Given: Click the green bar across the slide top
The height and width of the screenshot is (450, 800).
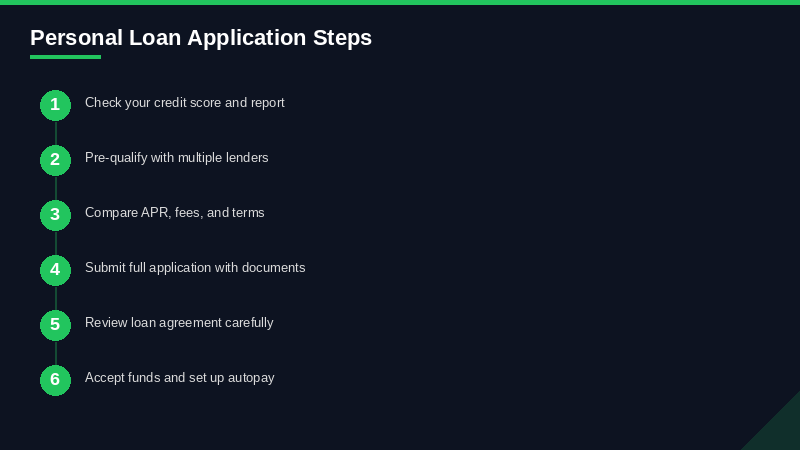Looking at the screenshot, I should coord(400,2).
